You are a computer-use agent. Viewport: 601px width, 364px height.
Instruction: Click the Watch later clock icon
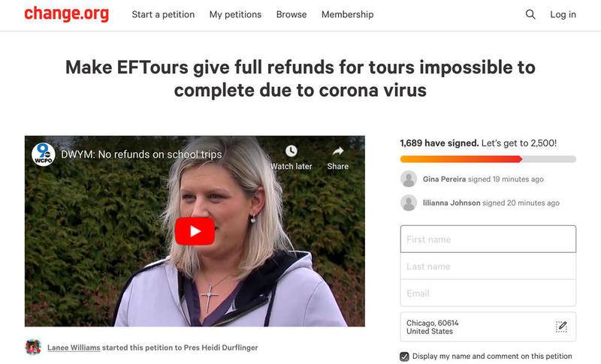coord(291,151)
